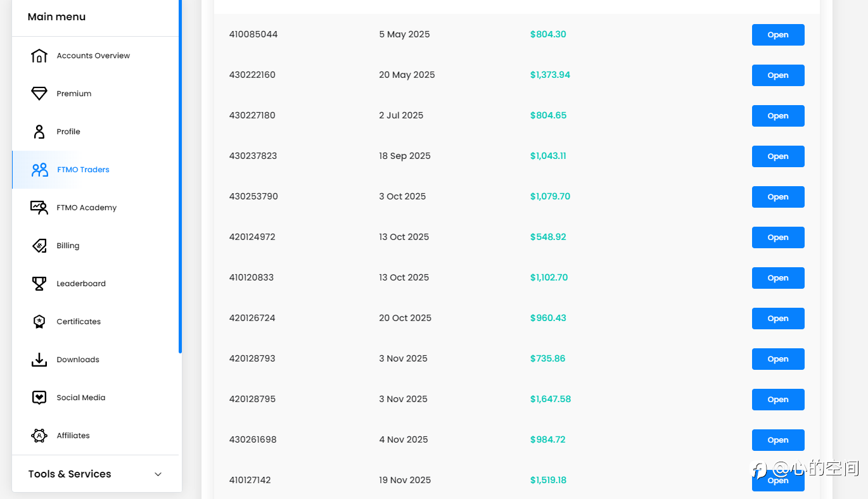Select FTMO Traders in main menu

(83, 170)
